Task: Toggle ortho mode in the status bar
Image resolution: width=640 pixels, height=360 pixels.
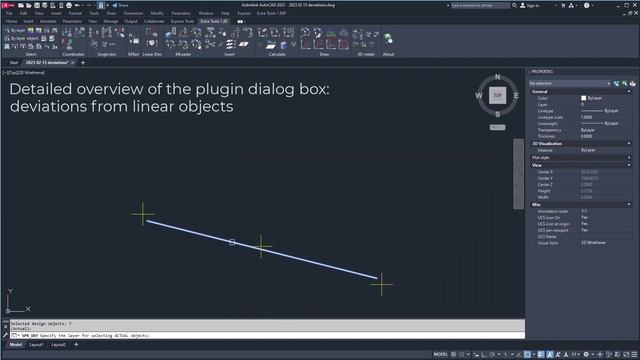Action: [484, 354]
